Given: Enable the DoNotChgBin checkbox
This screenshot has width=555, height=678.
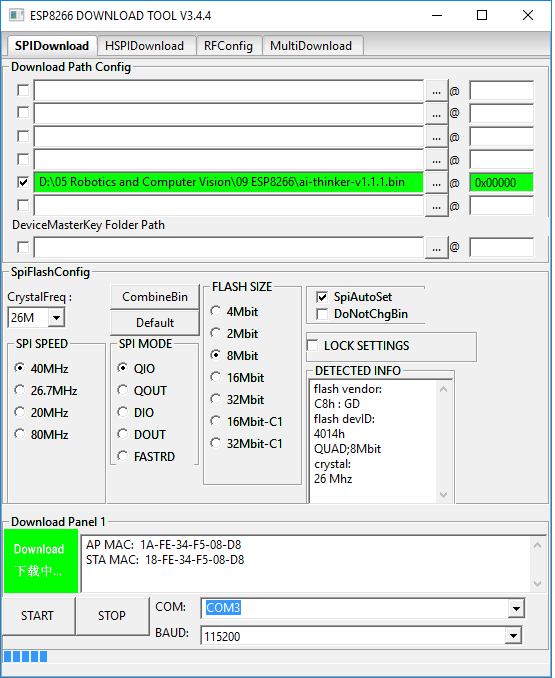Looking at the screenshot, I should [x=322, y=314].
